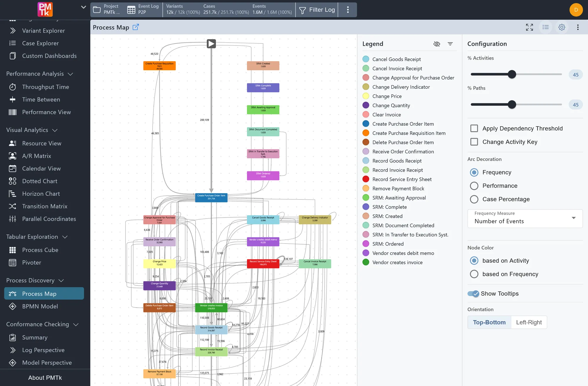Click Calendar View icon
Image resolution: width=588 pixels, height=386 pixels.
coord(13,169)
